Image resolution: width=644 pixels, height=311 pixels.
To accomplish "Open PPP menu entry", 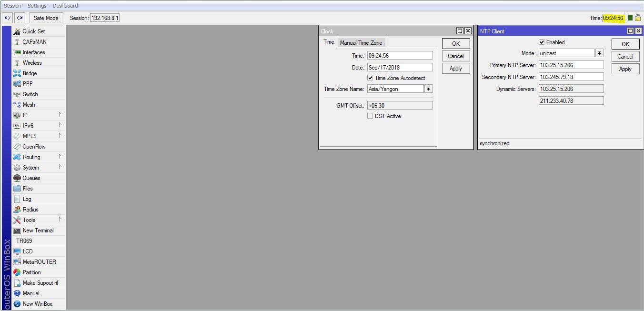I will (x=39, y=84).
